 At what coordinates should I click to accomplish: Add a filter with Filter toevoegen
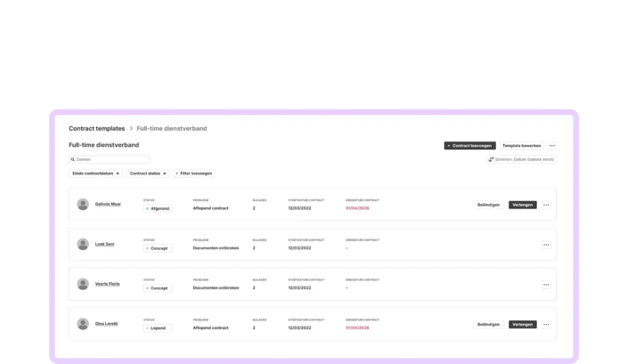pos(194,174)
